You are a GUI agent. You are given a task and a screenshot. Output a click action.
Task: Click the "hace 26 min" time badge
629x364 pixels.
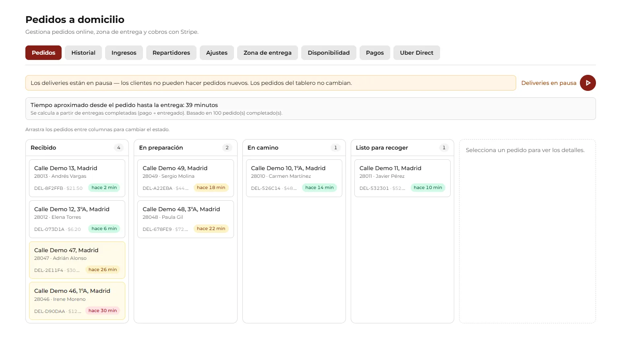103,269
